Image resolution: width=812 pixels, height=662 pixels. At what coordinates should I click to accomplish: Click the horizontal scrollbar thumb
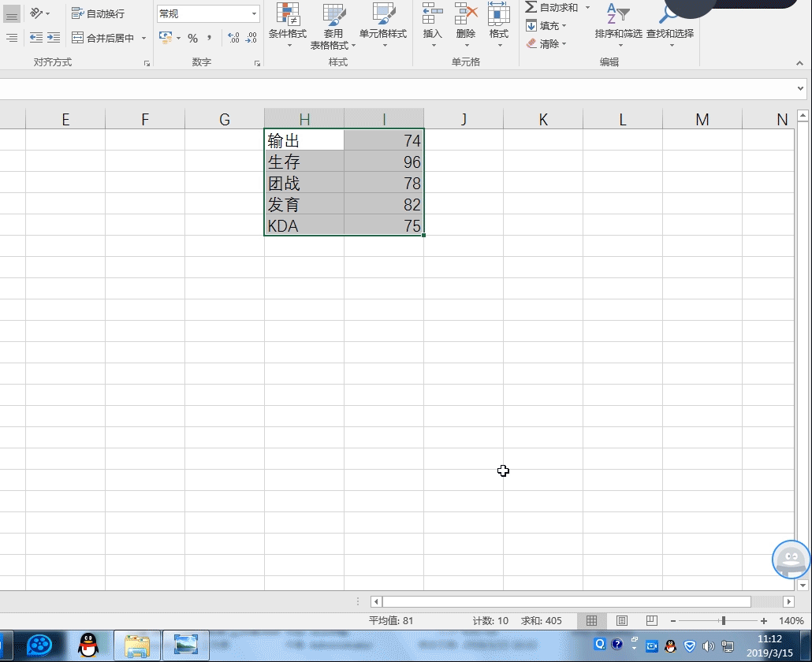(567, 601)
